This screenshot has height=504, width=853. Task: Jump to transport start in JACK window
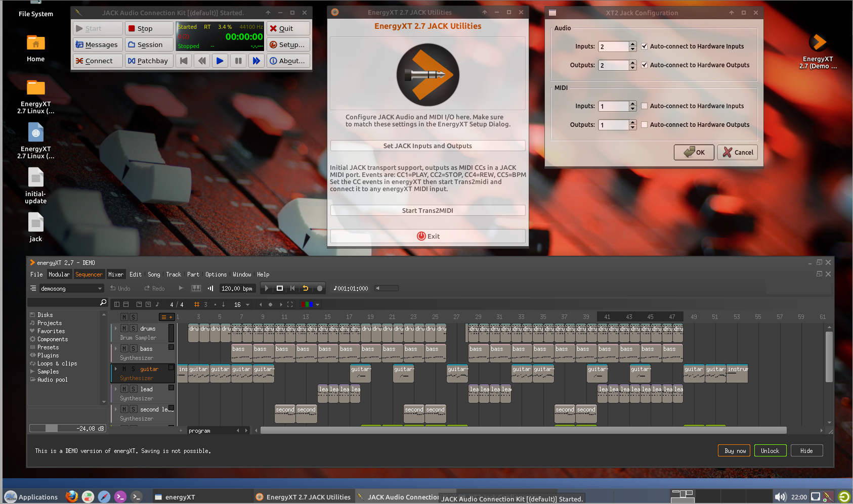tap(184, 61)
